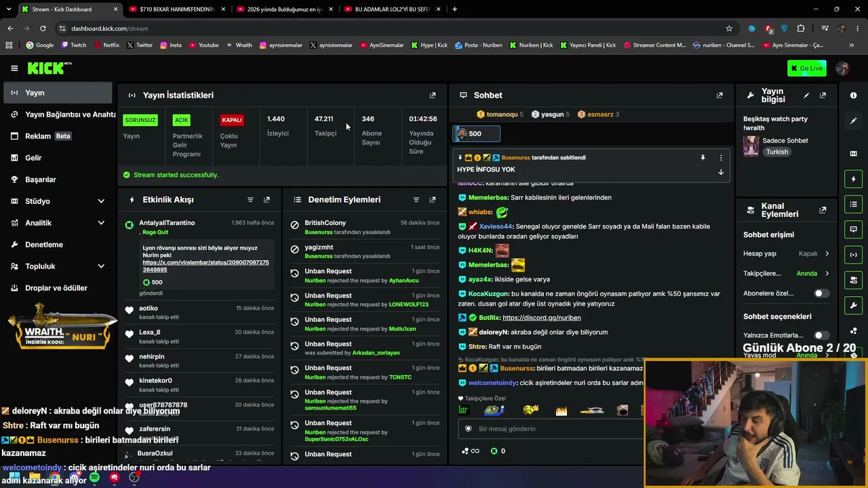Open the Yayıncı Paneli | Kick bookmark

(588, 45)
